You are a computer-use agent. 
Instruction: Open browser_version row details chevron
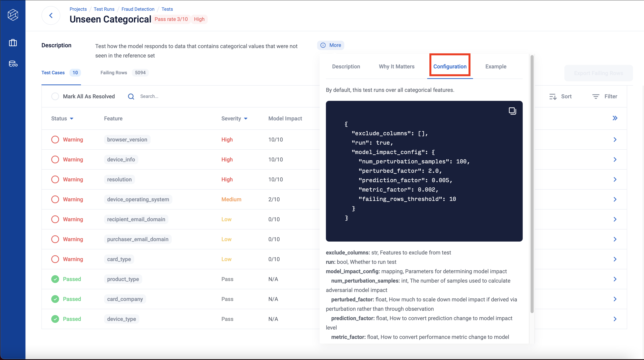615,140
